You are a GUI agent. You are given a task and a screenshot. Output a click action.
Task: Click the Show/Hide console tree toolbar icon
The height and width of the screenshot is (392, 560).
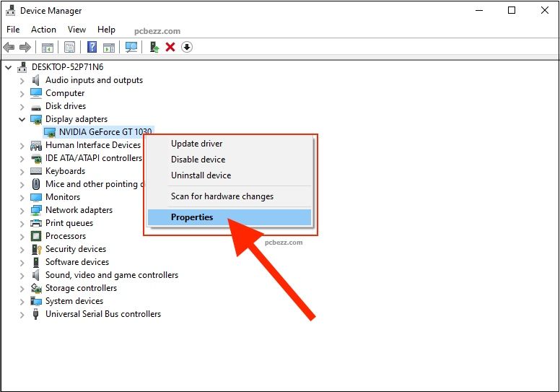pyautogui.click(x=47, y=47)
